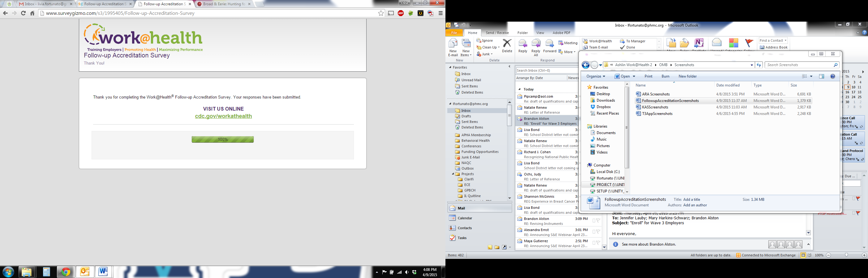
Task: Toggle the Explorer preview pane
Action: 822,76
